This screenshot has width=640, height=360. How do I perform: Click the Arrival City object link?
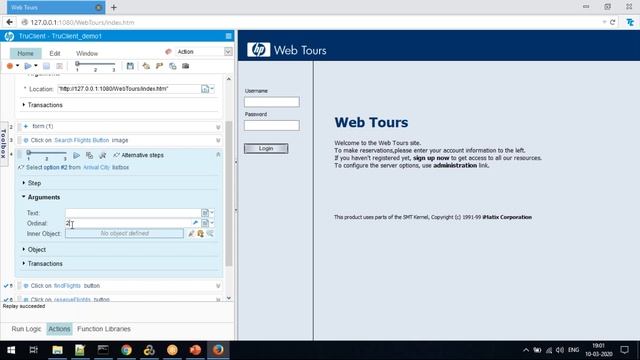pos(96,167)
